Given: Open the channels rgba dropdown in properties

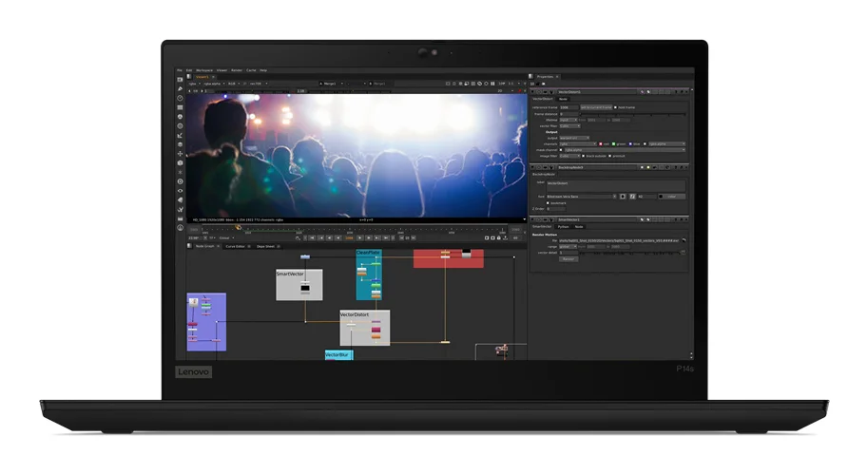Looking at the screenshot, I should pyautogui.click(x=578, y=143).
